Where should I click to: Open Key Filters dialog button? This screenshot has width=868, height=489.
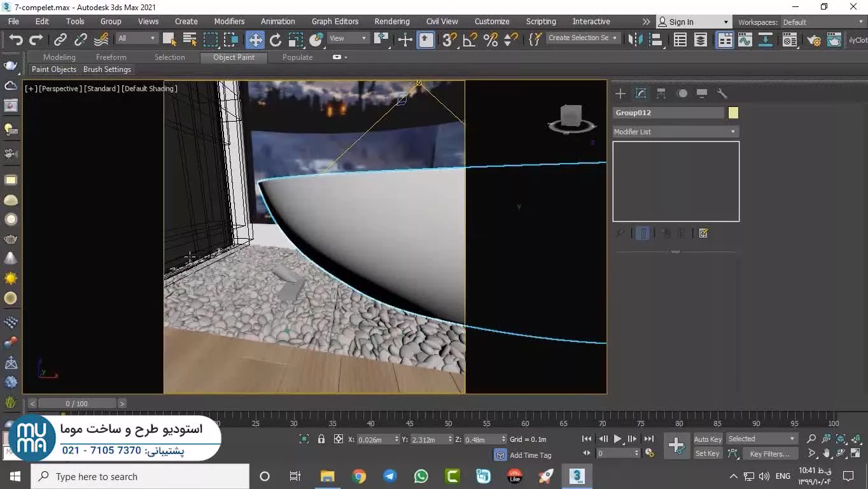click(x=769, y=454)
